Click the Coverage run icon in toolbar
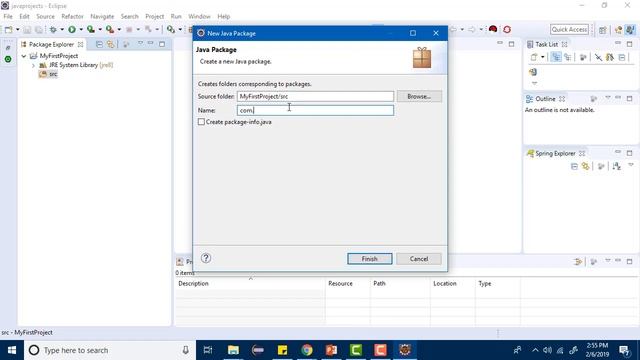Image resolution: width=640 pixels, height=360 pixels. click(91, 29)
